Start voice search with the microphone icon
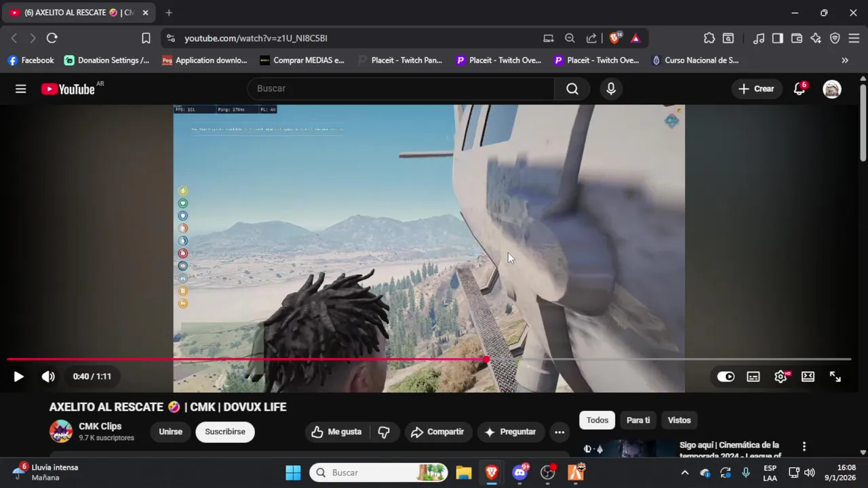 point(611,89)
